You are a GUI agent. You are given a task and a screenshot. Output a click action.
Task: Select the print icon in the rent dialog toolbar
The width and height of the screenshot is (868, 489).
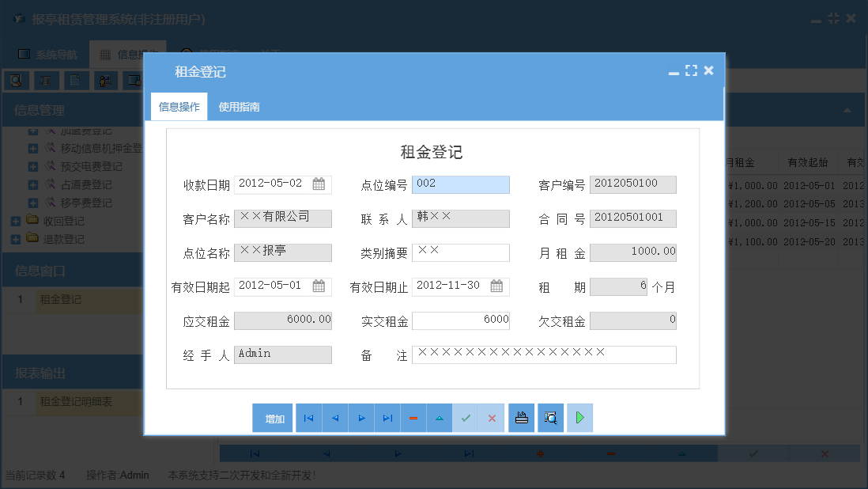coord(521,418)
